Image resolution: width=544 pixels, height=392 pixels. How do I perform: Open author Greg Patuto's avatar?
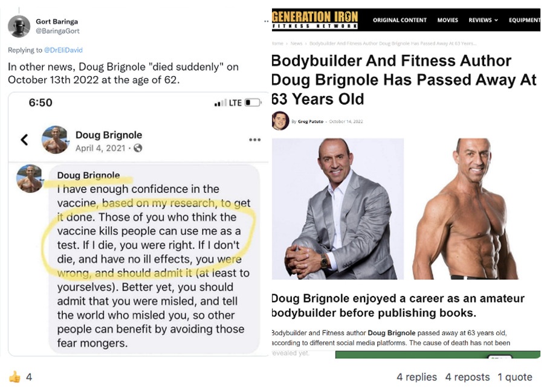point(280,121)
